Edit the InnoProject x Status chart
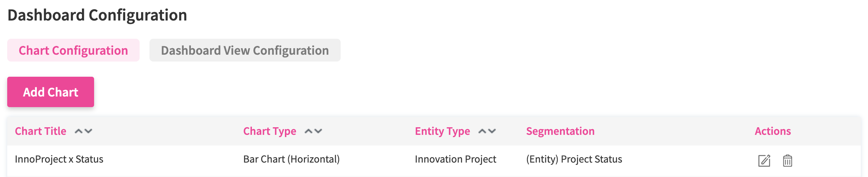868x177 pixels. coord(764,160)
